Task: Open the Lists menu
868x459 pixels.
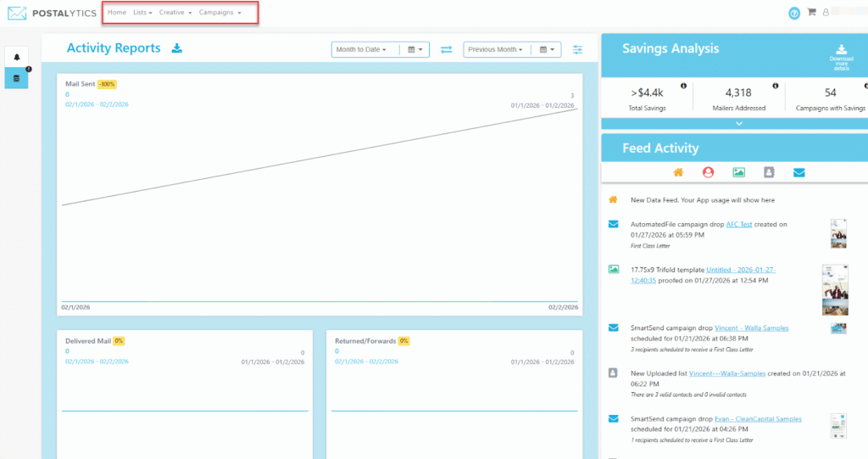Action: 142,13
